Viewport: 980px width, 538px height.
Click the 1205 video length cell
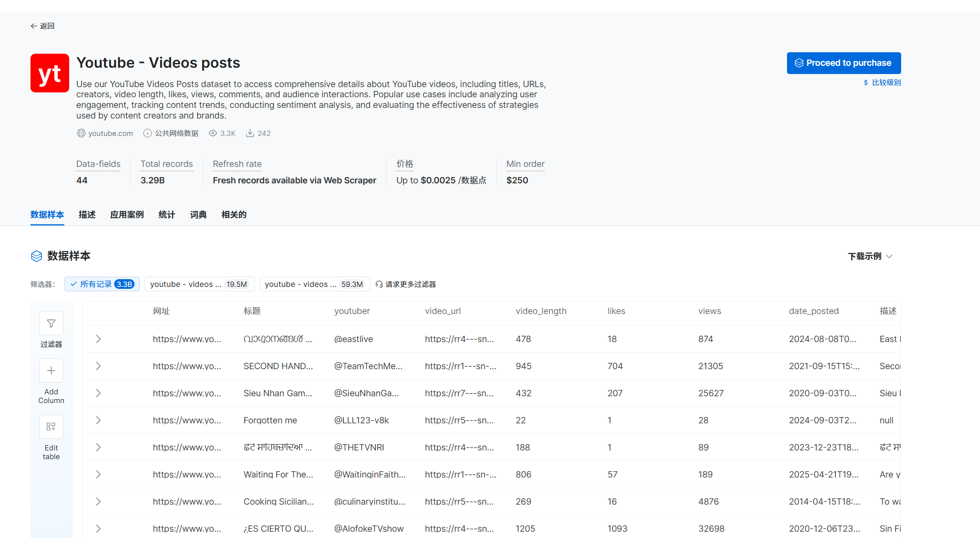[x=525, y=529]
